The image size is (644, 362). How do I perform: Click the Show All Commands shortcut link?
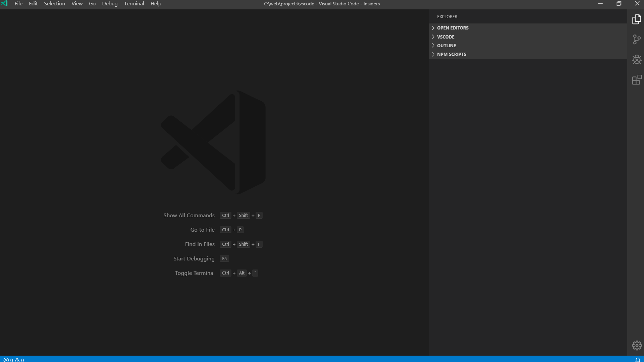189,215
